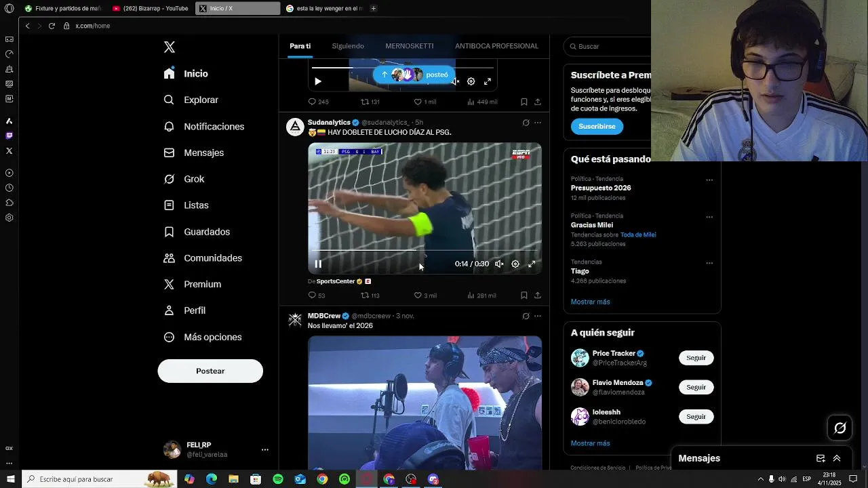Share the Sudanalytics post
The height and width of the screenshot is (488, 868).
click(538, 296)
